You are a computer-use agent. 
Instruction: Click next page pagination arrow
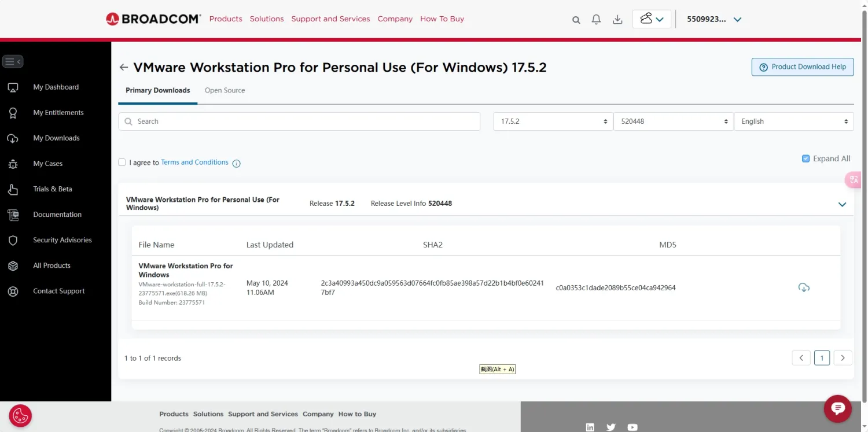(843, 358)
